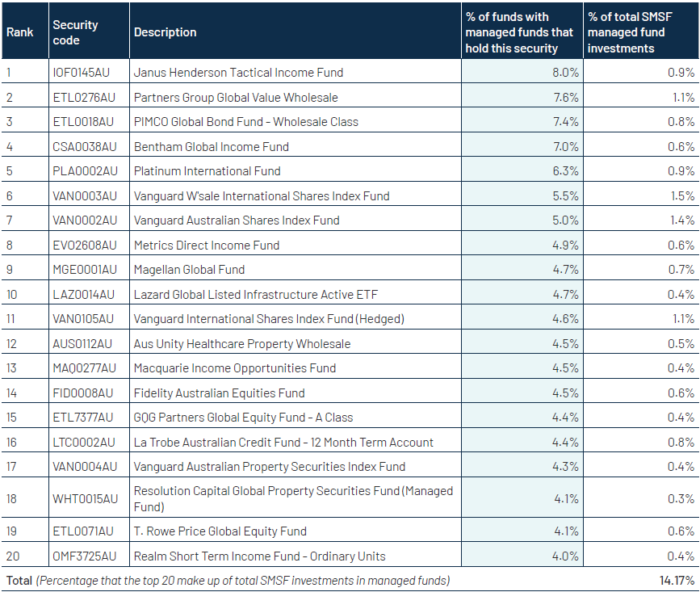The width and height of the screenshot is (700, 592).
Task: Select Janus Henderson Tactical Income Fund
Action: click(x=238, y=73)
